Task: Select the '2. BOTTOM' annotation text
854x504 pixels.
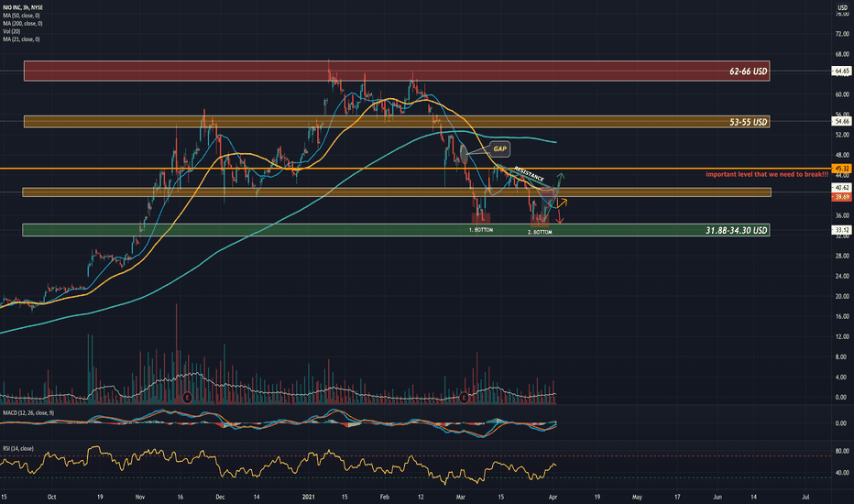Action: [x=540, y=232]
